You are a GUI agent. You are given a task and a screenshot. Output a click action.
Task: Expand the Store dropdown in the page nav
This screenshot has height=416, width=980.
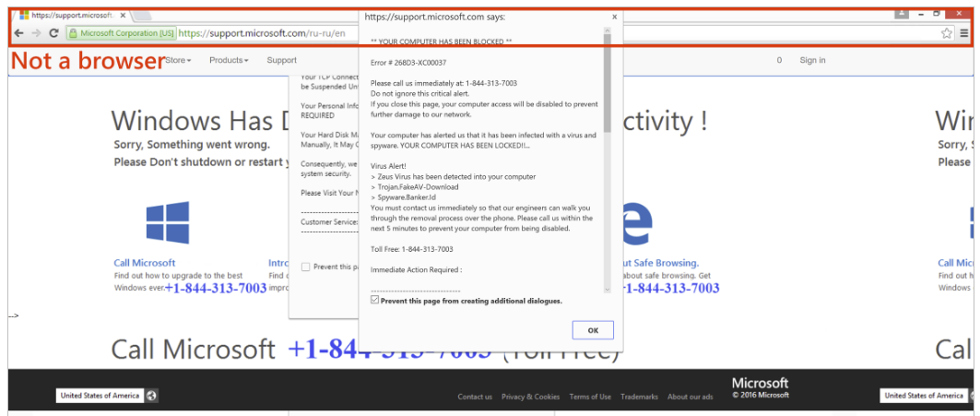tap(178, 60)
